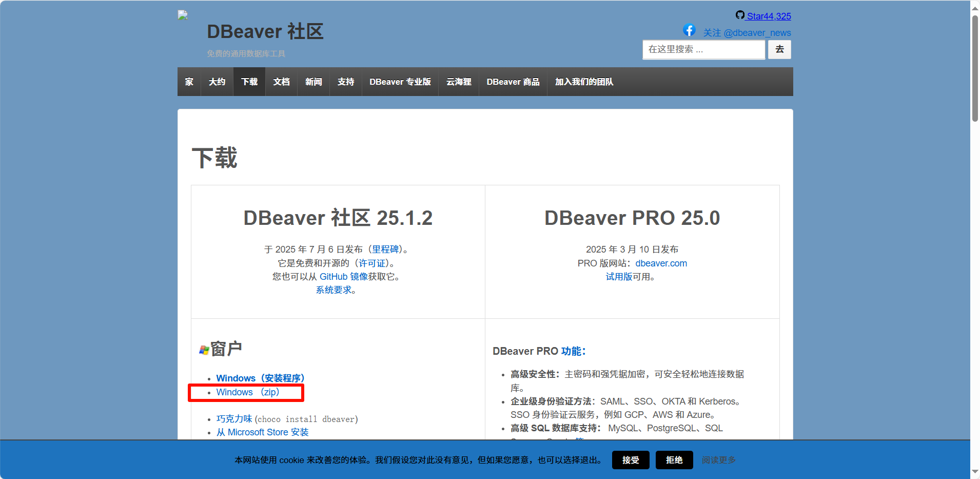Visit the dbeaver.com link
Viewport: 980px width, 479px height.
(661, 263)
